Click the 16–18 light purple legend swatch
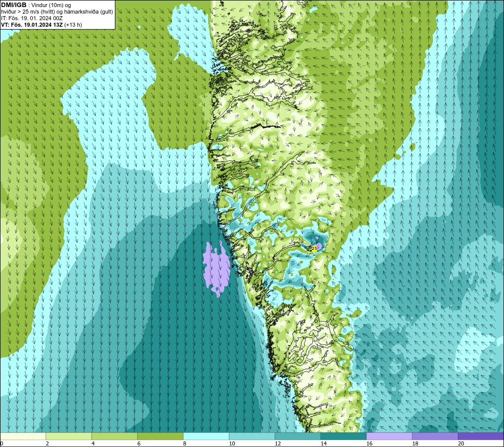The width and height of the screenshot is (504, 447). [389, 436]
